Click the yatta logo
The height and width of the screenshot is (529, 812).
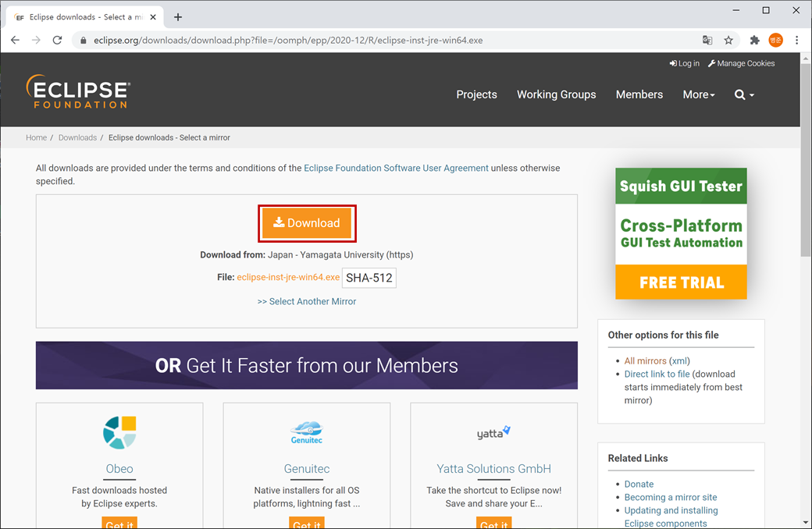493,432
